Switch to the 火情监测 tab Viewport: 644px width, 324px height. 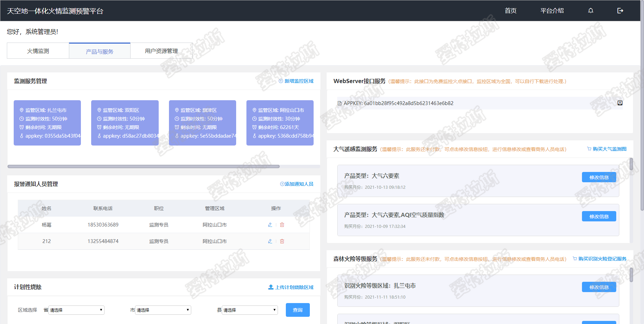pos(38,51)
